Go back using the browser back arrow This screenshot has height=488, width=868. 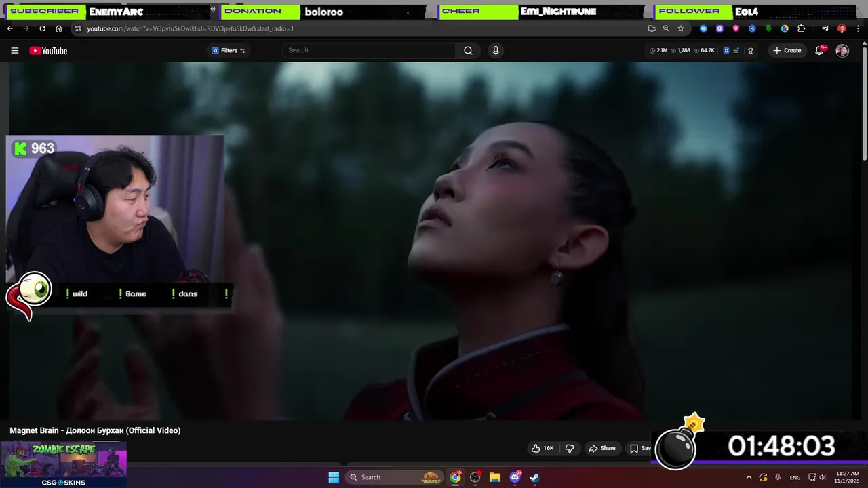coord(9,28)
